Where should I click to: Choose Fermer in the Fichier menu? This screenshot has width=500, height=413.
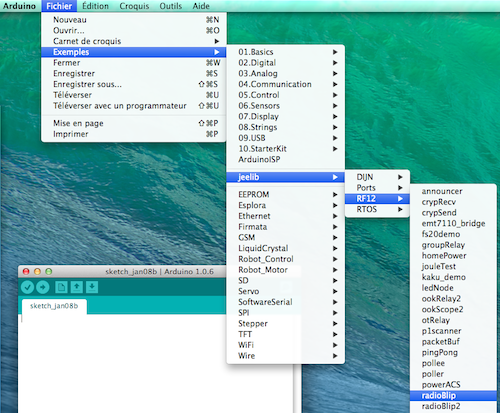point(134,63)
